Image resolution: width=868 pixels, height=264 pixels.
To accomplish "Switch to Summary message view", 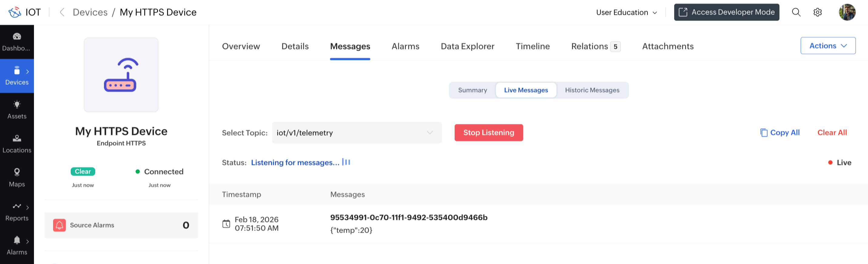I will [473, 90].
